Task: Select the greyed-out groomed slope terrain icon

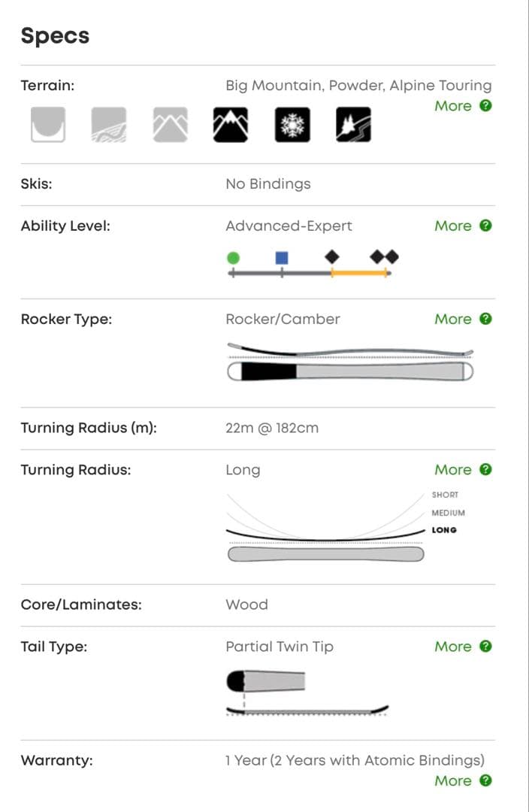Action: (x=109, y=124)
